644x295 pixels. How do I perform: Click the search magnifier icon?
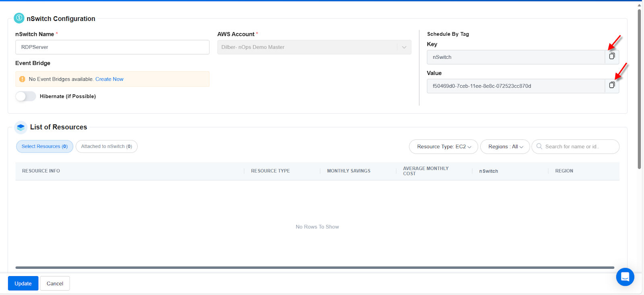[x=539, y=146]
